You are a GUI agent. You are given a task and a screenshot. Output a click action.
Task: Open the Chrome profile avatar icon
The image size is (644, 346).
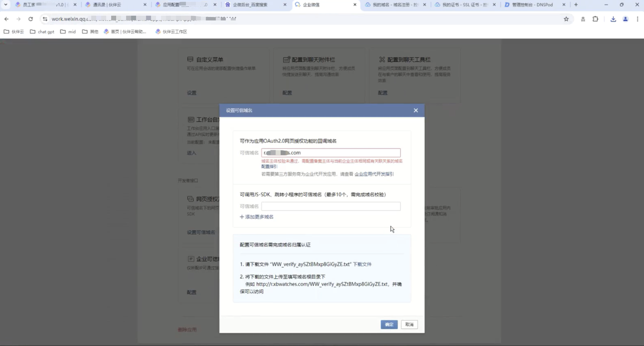(625, 19)
